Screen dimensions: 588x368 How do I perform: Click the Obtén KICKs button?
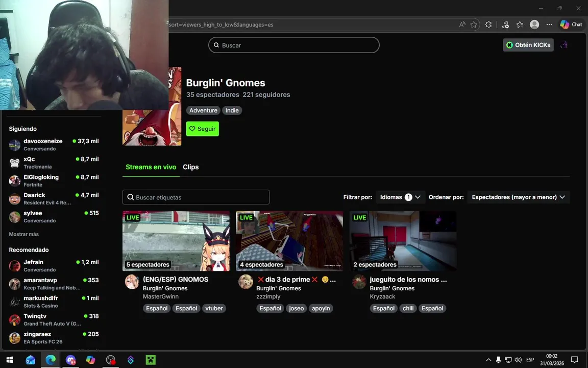[x=528, y=45]
